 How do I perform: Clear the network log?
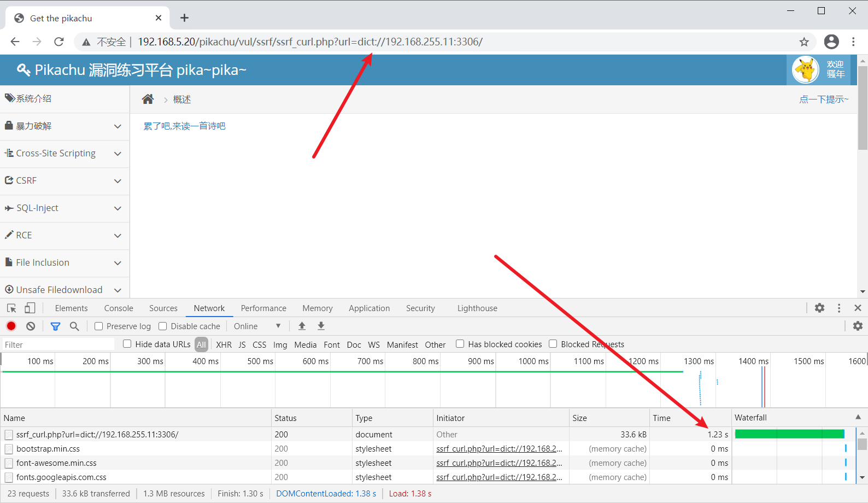[x=31, y=326]
